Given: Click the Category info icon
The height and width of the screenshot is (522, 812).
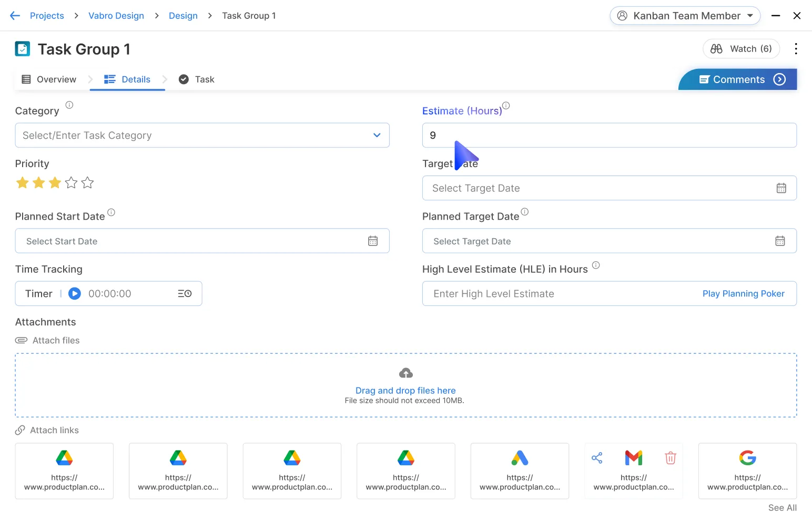Looking at the screenshot, I should click(x=69, y=105).
